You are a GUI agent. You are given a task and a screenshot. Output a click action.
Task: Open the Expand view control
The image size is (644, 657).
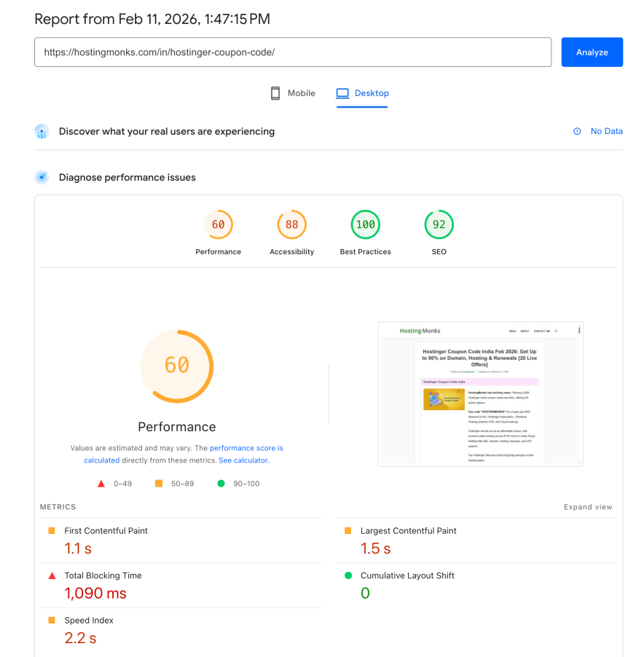[587, 506]
